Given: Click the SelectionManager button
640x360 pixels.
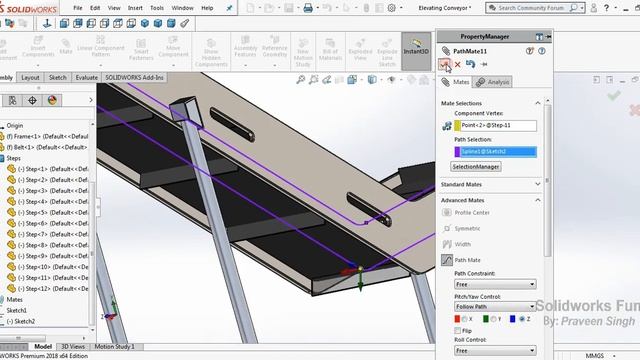Looking at the screenshot, I should pyautogui.click(x=476, y=167).
